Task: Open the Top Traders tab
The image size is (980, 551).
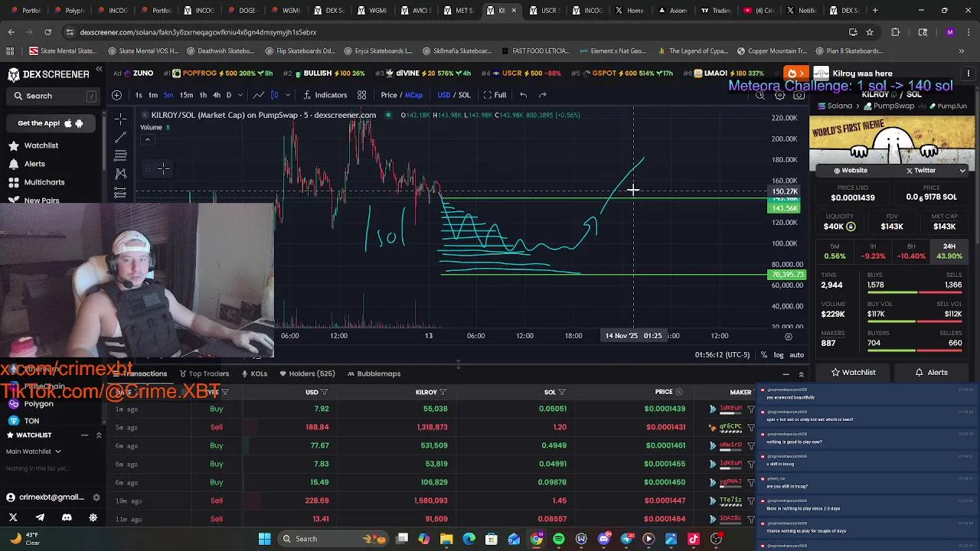Action: click(x=204, y=373)
